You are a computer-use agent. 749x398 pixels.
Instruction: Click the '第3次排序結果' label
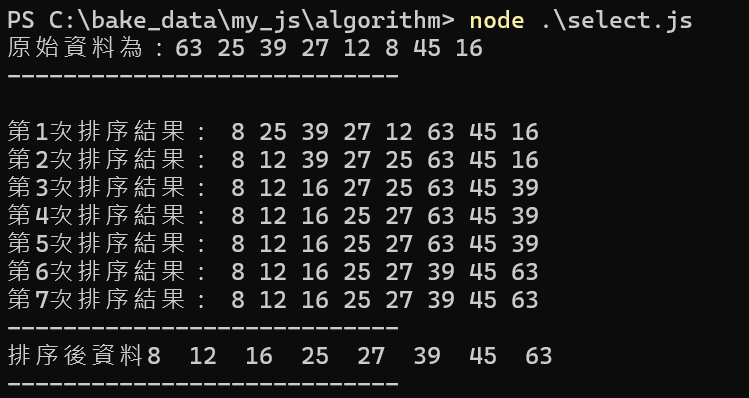[x=96, y=188]
